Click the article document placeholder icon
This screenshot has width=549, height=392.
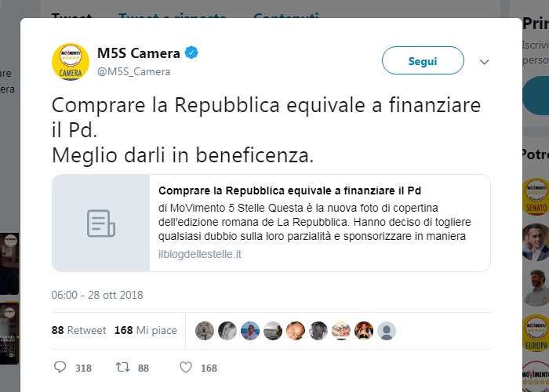point(101,223)
